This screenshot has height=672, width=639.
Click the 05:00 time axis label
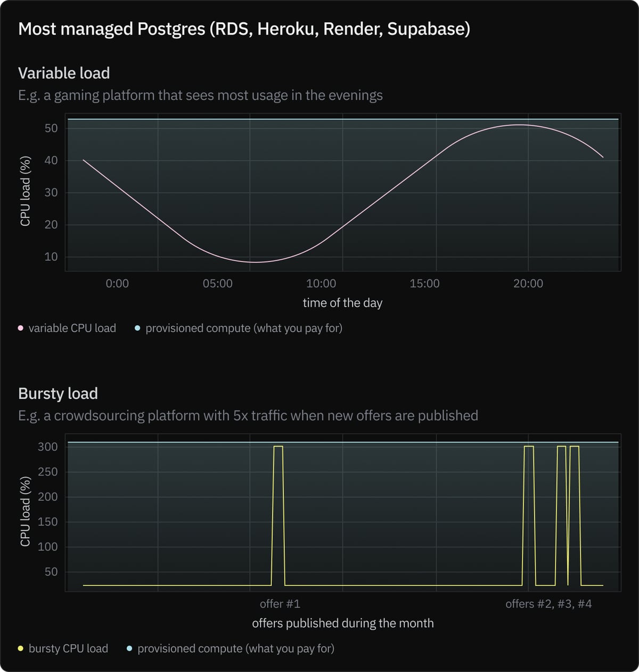click(217, 284)
